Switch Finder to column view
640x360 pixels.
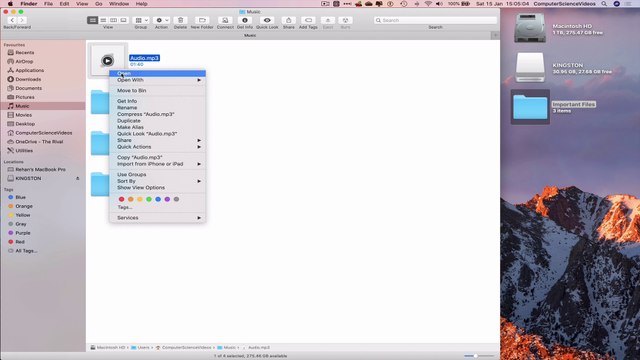[x=113, y=20]
